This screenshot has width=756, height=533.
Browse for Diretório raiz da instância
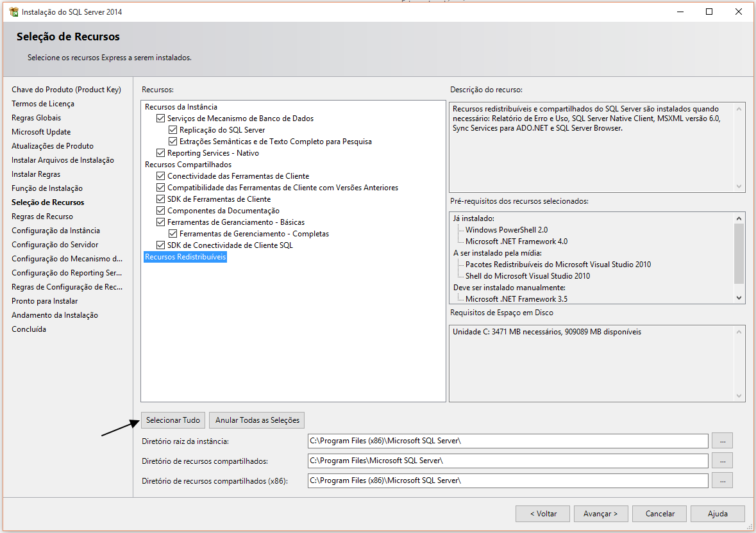pyautogui.click(x=722, y=441)
